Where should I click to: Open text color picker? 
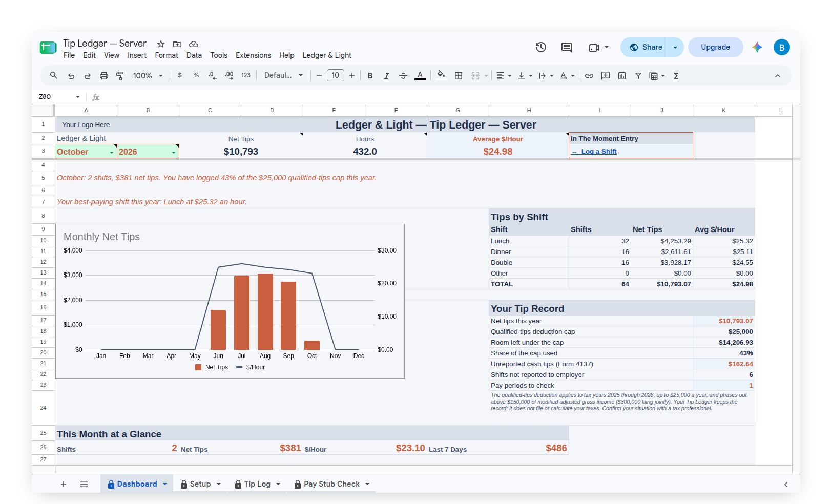tap(420, 76)
